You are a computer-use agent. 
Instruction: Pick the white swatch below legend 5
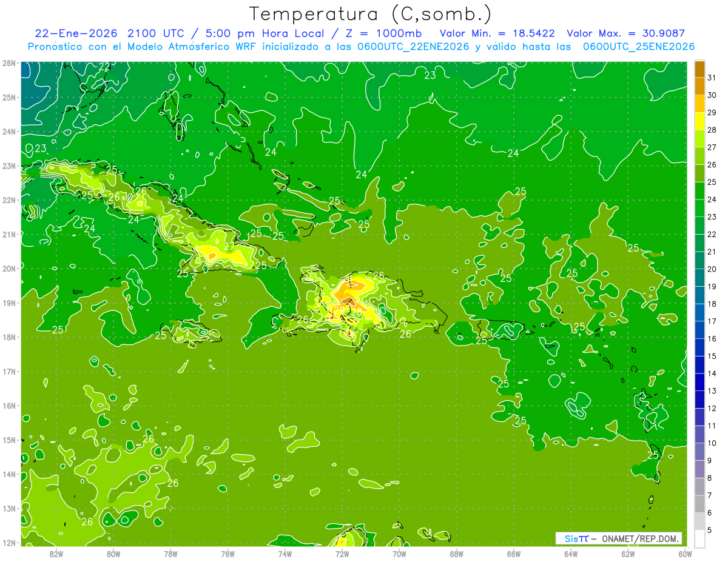pyautogui.click(x=699, y=538)
